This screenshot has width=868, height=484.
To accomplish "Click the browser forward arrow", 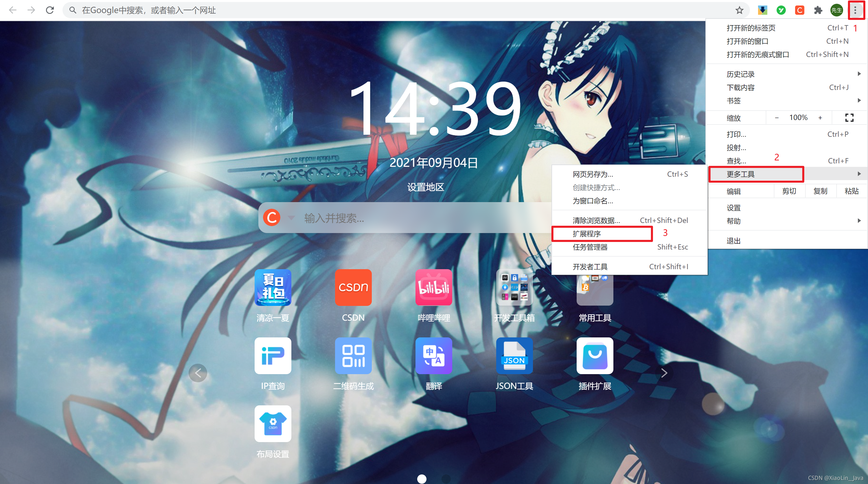I will pos(31,10).
